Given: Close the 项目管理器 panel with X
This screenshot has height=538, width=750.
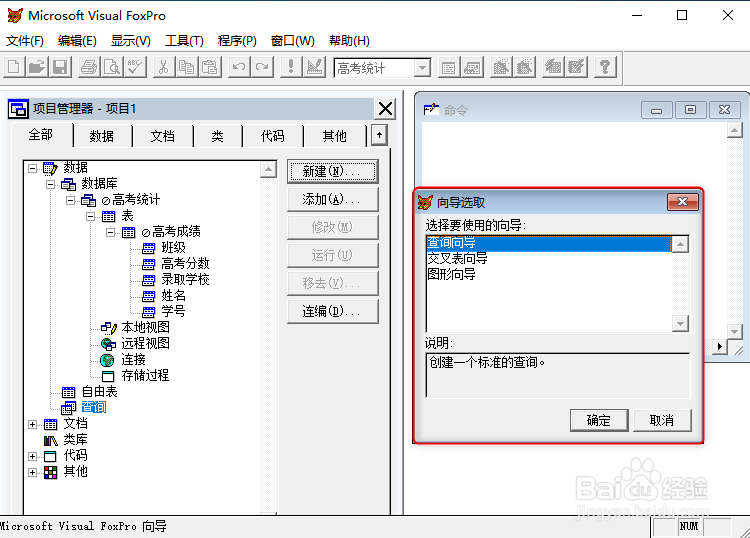Looking at the screenshot, I should pyautogui.click(x=385, y=110).
